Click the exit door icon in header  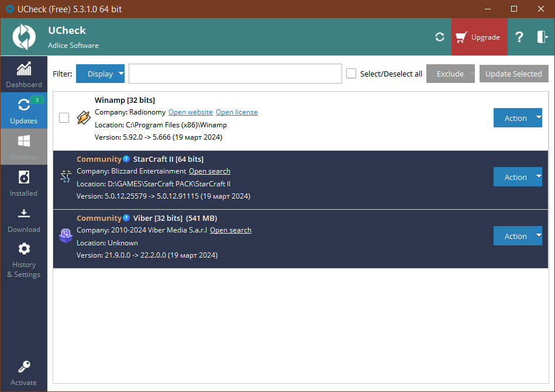point(542,37)
